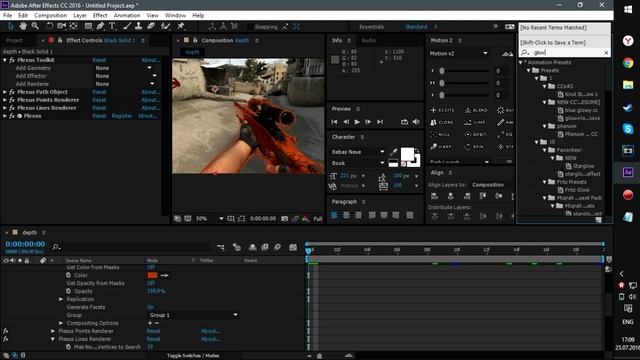Open the Animation menu
The width and height of the screenshot is (640, 360).
coord(127,16)
